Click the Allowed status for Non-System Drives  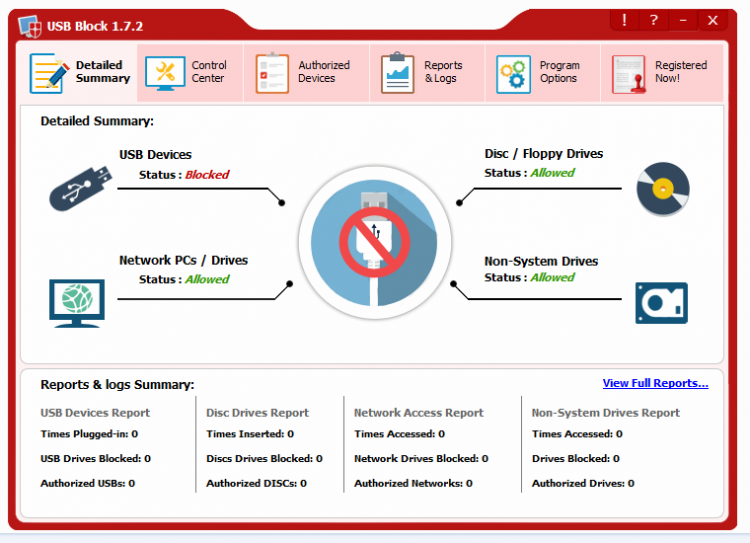552,277
